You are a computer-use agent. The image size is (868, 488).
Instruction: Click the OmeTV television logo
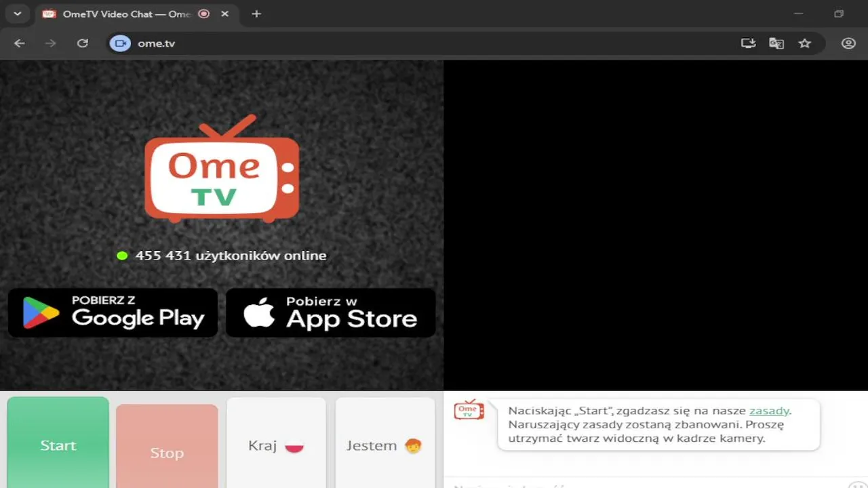222,169
